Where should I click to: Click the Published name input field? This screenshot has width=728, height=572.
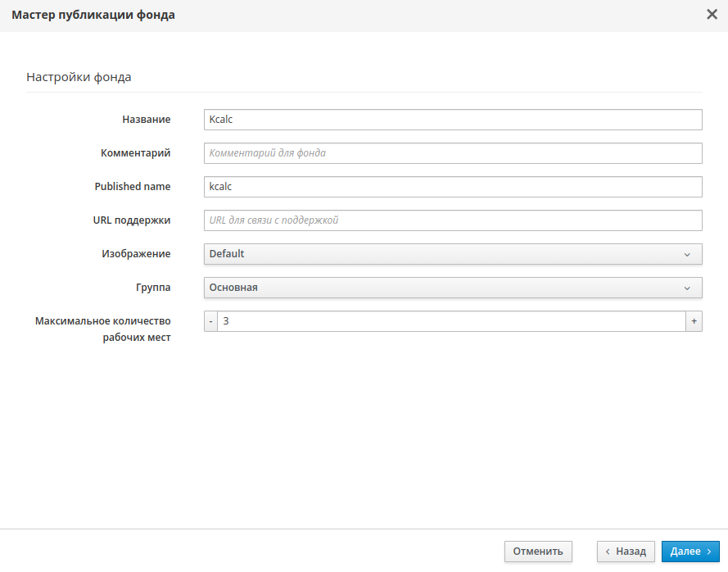pos(452,187)
